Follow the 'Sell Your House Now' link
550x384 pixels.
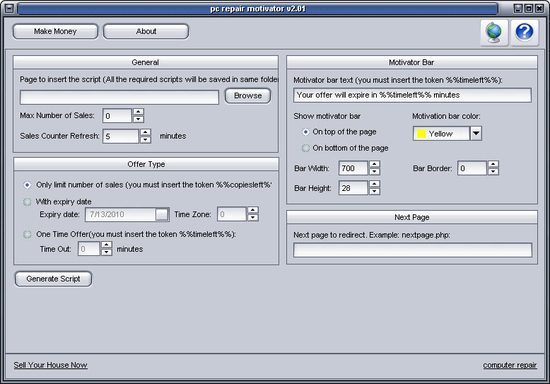click(x=51, y=365)
